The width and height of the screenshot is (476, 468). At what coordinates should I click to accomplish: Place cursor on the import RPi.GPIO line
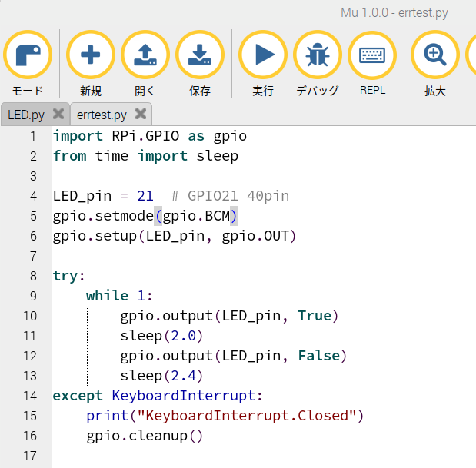[149, 136]
